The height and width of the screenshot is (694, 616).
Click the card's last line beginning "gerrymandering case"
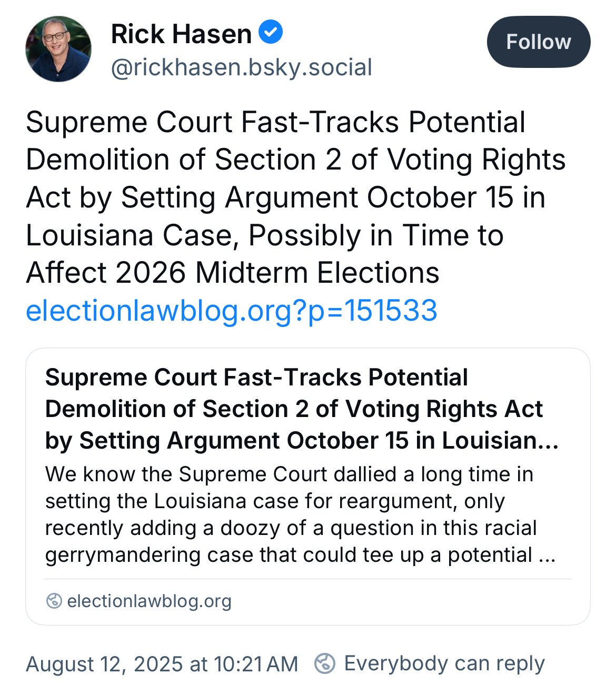tap(300, 555)
